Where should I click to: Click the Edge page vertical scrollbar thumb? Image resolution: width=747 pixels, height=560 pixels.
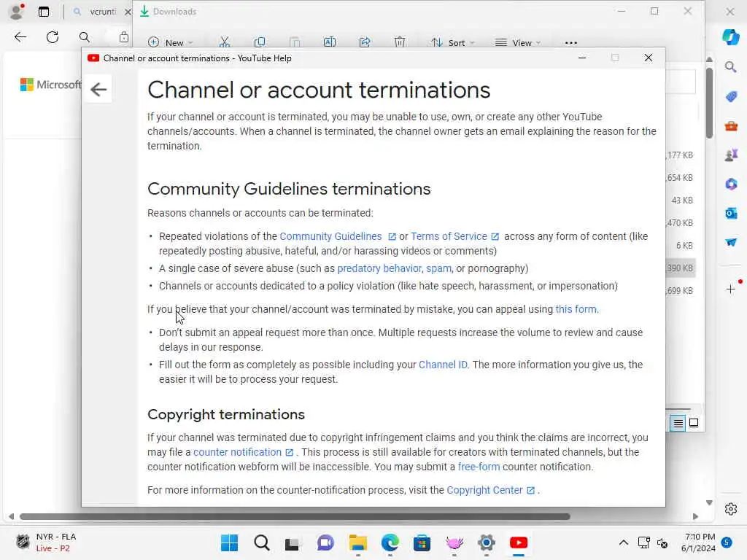pyautogui.click(x=709, y=103)
